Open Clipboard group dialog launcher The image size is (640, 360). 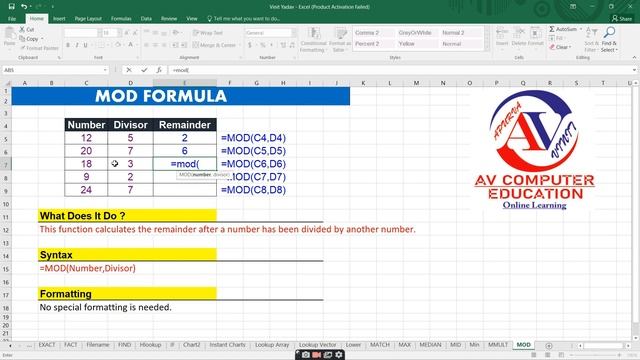coord(59,58)
